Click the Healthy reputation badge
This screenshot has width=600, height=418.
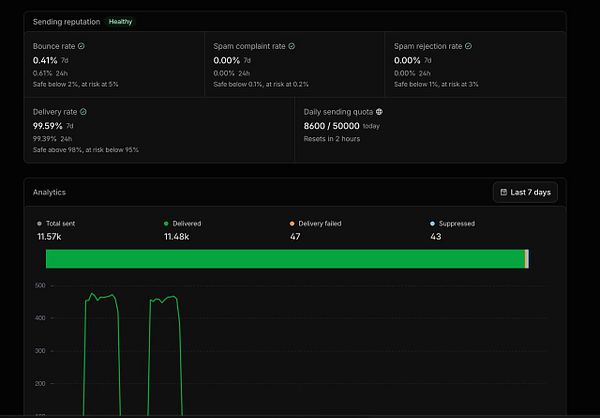(120, 22)
